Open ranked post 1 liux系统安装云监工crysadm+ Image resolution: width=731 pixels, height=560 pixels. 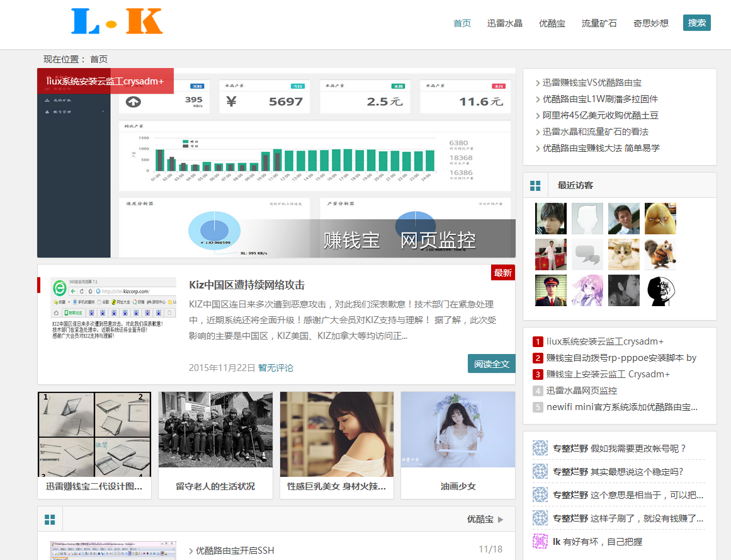[604, 341]
